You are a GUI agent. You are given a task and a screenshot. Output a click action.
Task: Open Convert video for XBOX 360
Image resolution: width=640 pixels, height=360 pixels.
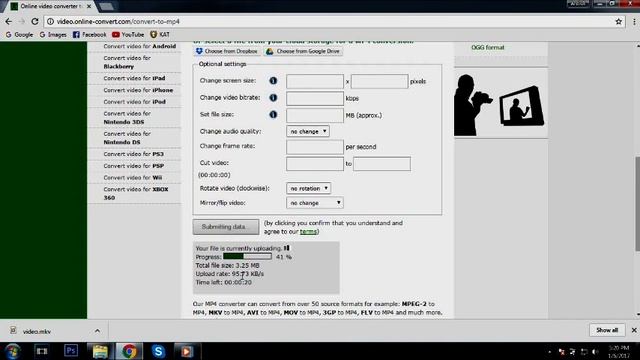point(136,193)
